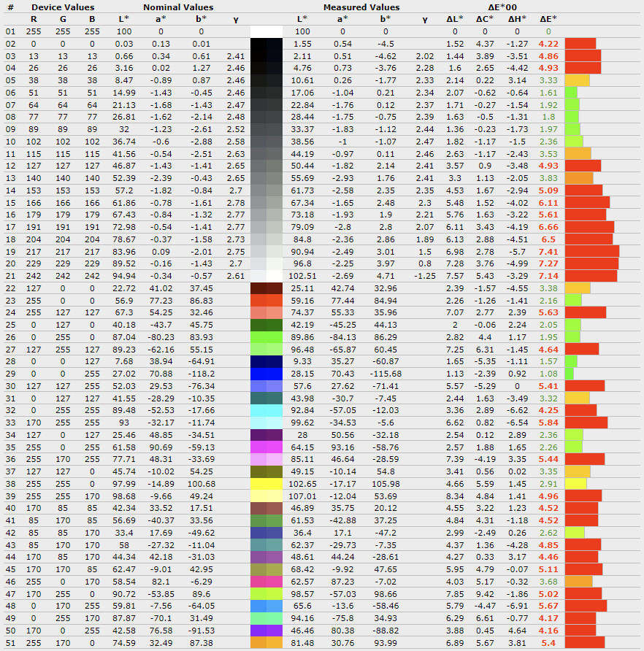Click the green ΔE bar in row 29
Viewport: 644px width, 651px height.
click(x=570, y=374)
